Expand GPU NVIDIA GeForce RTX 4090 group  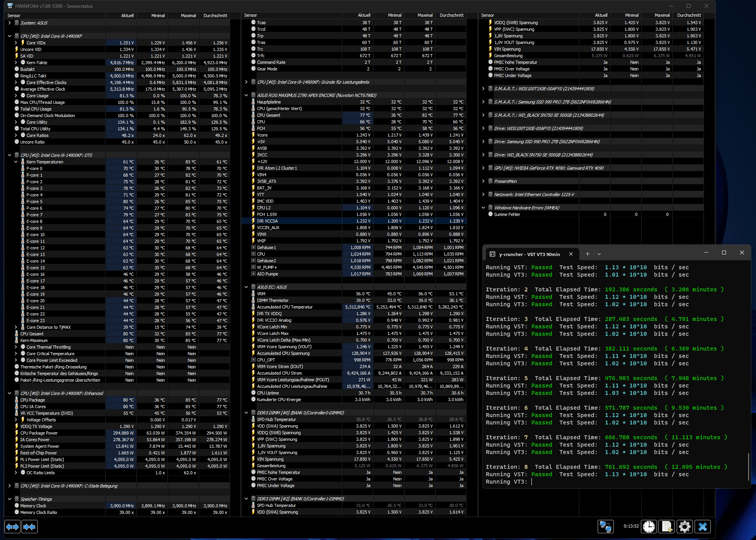(483, 168)
